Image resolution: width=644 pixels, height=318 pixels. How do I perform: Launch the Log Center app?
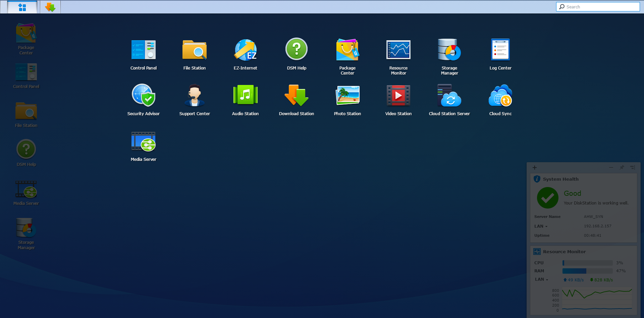point(500,54)
